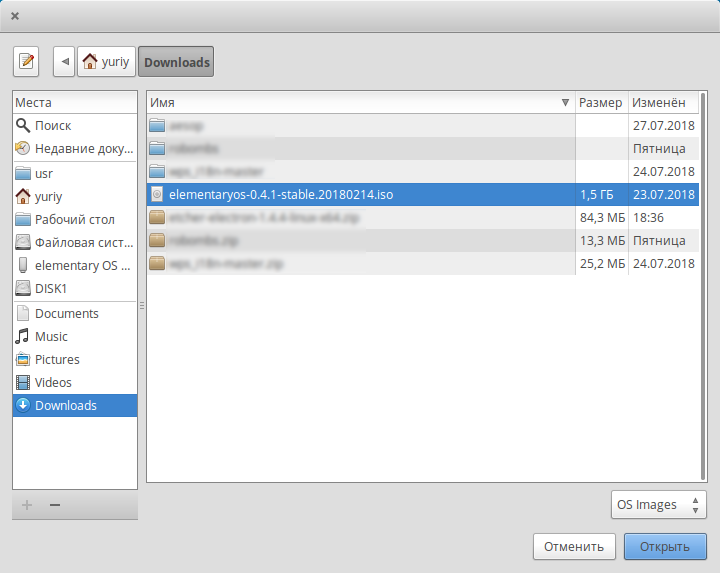Sort by Имя column header
720x573 pixels.
pos(361,102)
